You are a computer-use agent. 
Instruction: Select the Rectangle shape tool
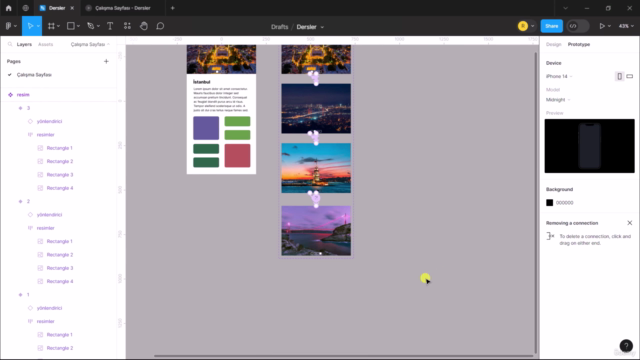coord(71,26)
